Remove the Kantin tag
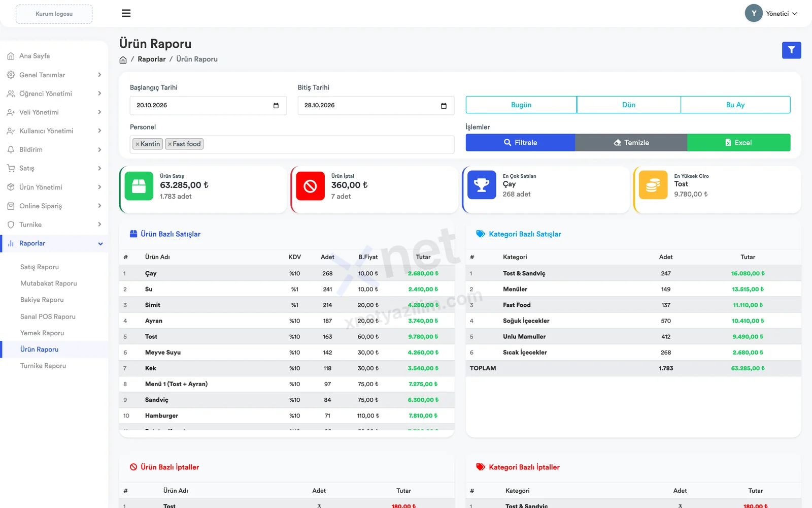The width and height of the screenshot is (812, 508). [137, 144]
